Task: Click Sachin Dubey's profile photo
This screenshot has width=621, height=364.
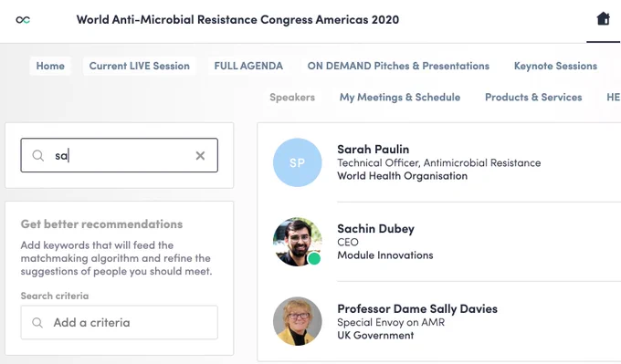Action: (297, 242)
